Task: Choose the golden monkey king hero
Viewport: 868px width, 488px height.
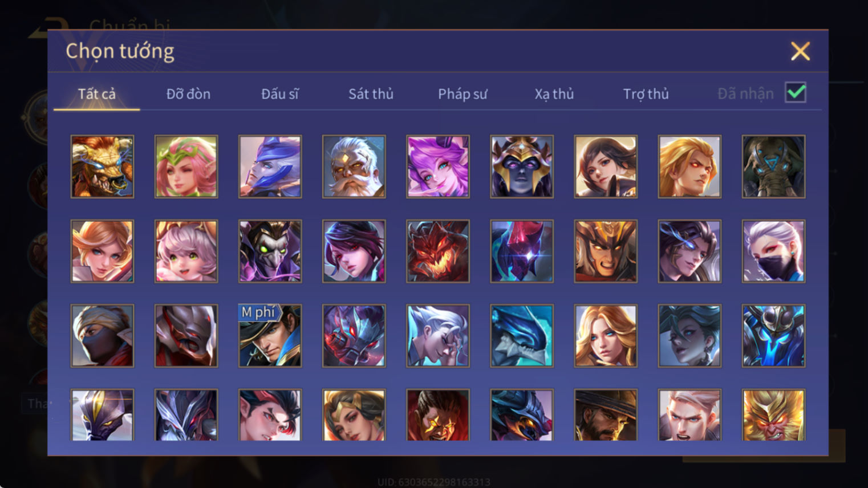Action: coord(773,414)
